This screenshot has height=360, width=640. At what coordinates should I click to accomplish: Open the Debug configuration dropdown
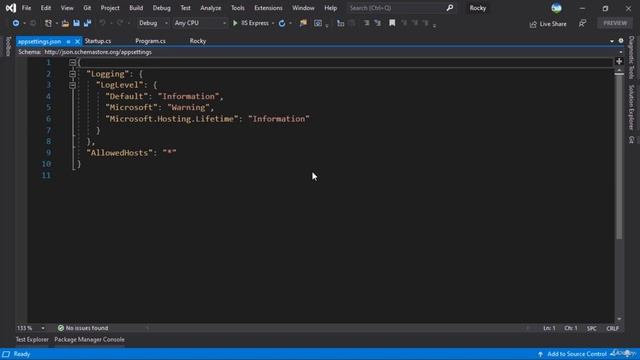[153, 23]
